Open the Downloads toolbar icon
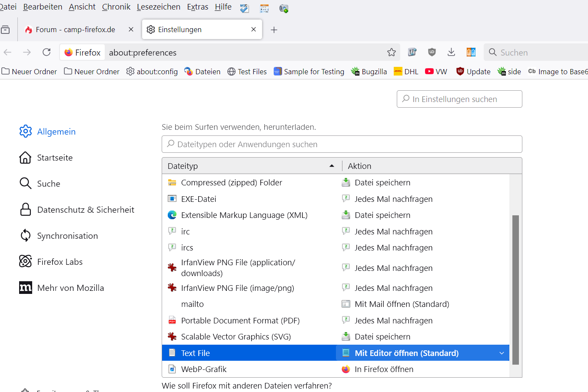This screenshot has width=588, height=392. coord(451,53)
